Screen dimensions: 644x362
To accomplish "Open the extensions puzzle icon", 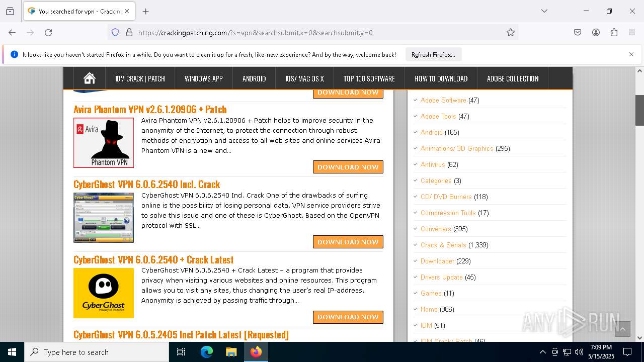I will [614, 32].
